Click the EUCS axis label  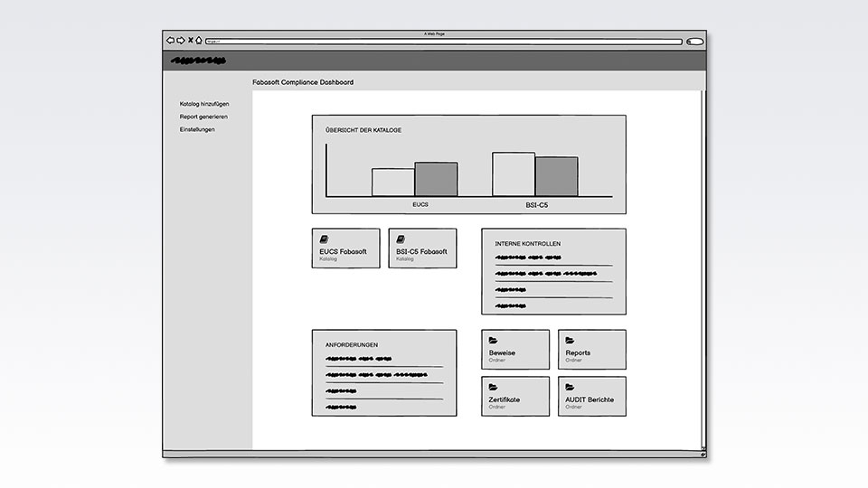tap(420, 205)
